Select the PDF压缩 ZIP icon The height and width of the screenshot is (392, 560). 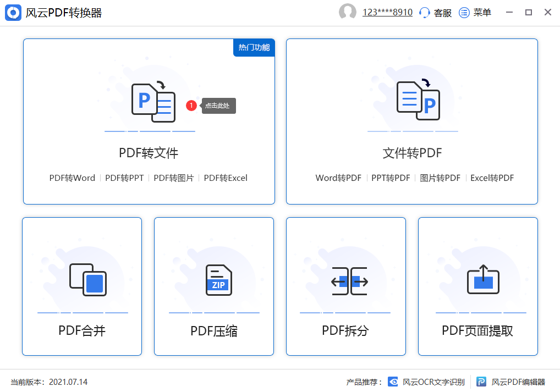219,280
